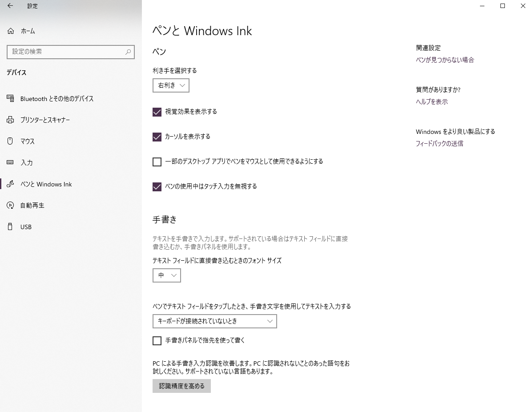Select the mouse icon for マウス

(x=10, y=141)
